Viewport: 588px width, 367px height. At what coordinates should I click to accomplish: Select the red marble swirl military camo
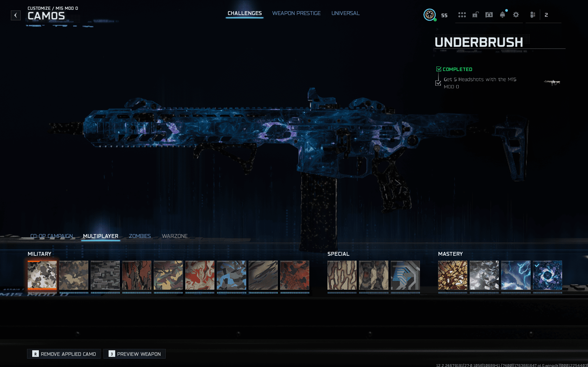pyautogui.click(x=200, y=275)
